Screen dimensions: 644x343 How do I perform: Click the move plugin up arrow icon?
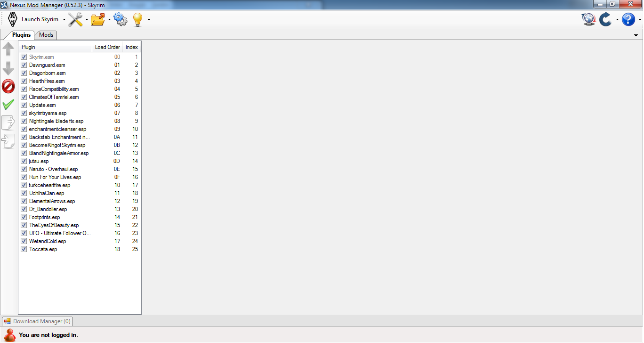click(8, 49)
